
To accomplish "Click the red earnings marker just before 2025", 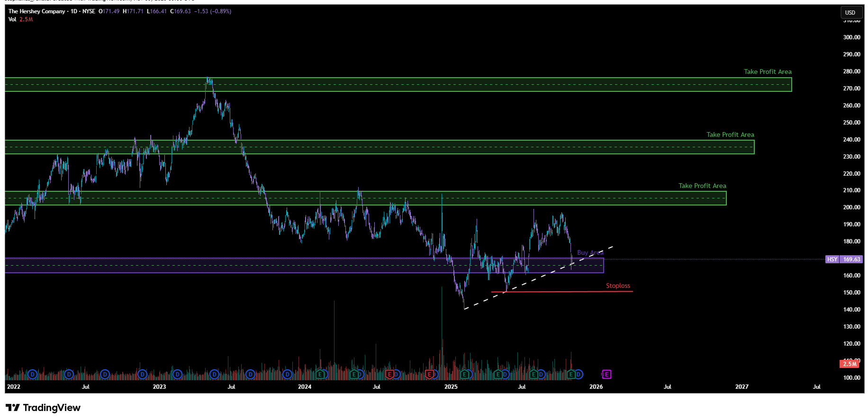I will click(429, 375).
